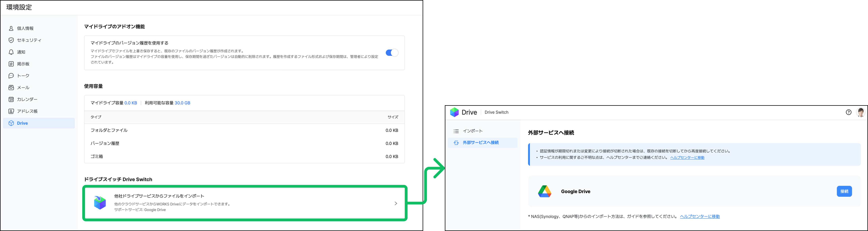This screenshot has width=868, height=231.
Task: Open the インポート tab in Drive Switch
Action: click(472, 131)
